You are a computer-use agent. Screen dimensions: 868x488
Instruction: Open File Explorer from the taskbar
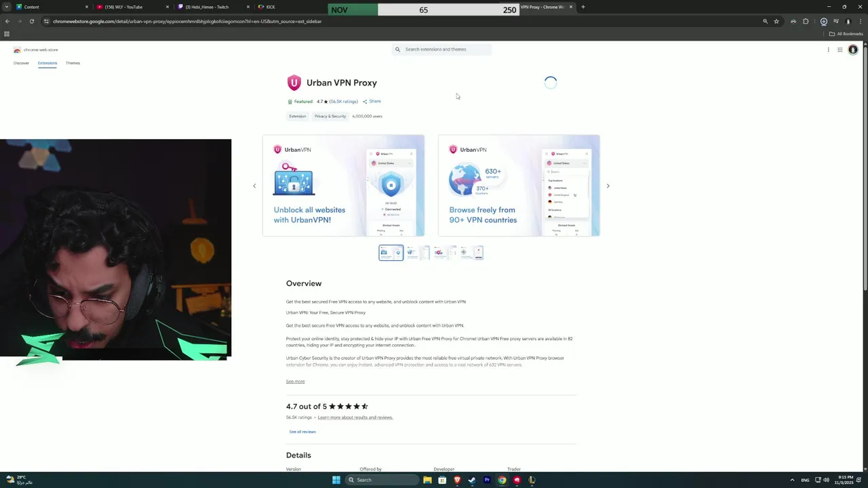pos(427,480)
